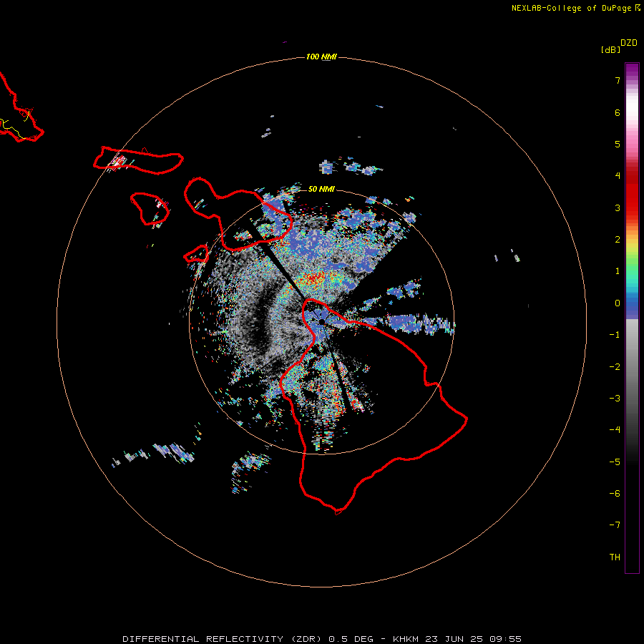Click the 3 value on the color scale
The width and height of the screenshot is (644, 644).
(x=618, y=208)
